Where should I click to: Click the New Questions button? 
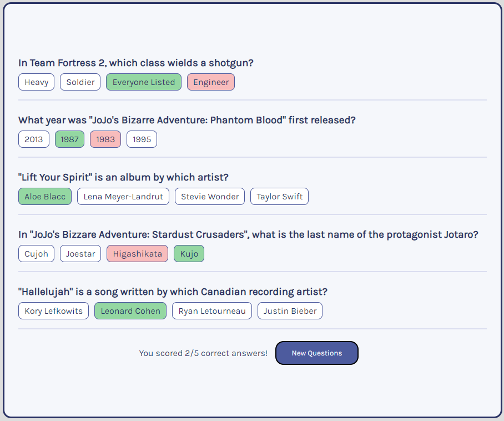[x=317, y=353]
